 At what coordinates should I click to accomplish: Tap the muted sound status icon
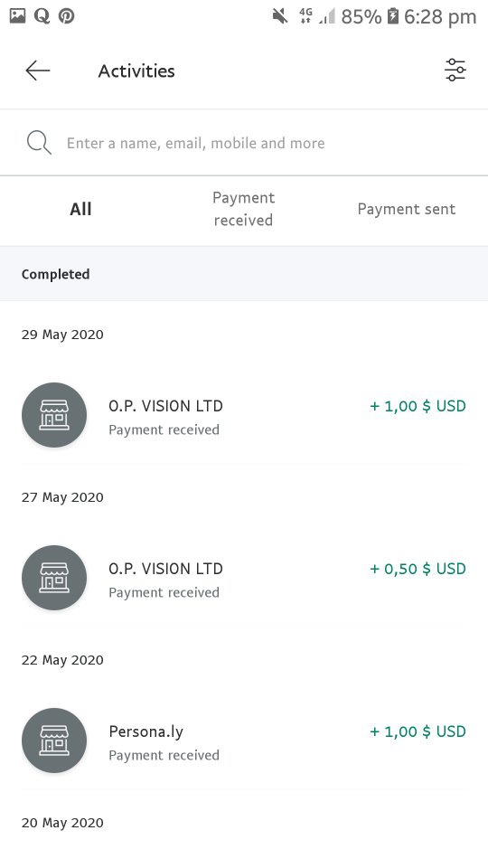(280, 16)
